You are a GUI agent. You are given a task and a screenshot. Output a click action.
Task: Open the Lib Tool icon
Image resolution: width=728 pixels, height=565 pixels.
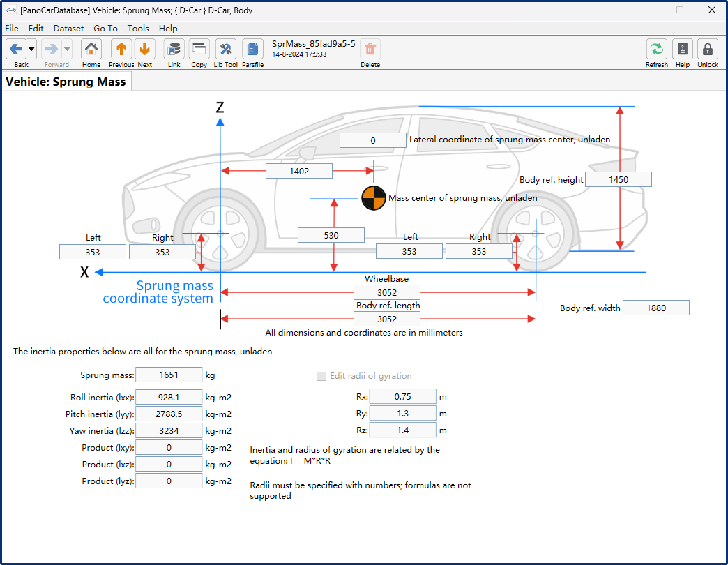[226, 49]
